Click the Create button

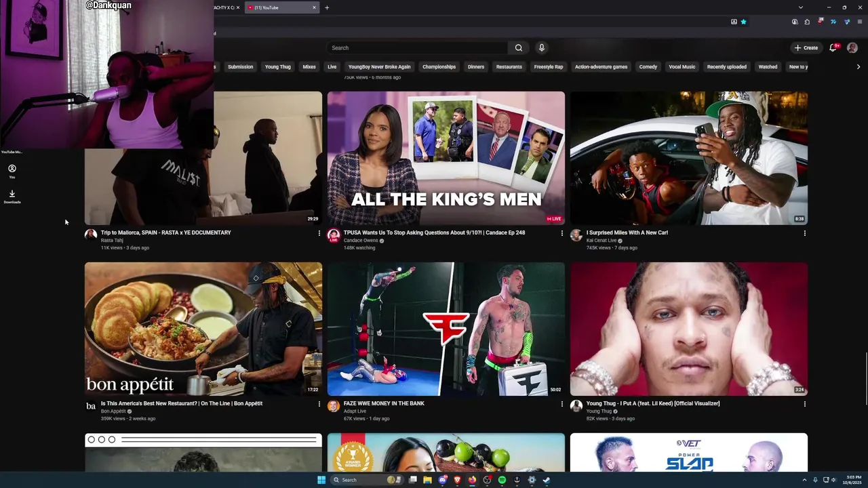[x=806, y=47]
